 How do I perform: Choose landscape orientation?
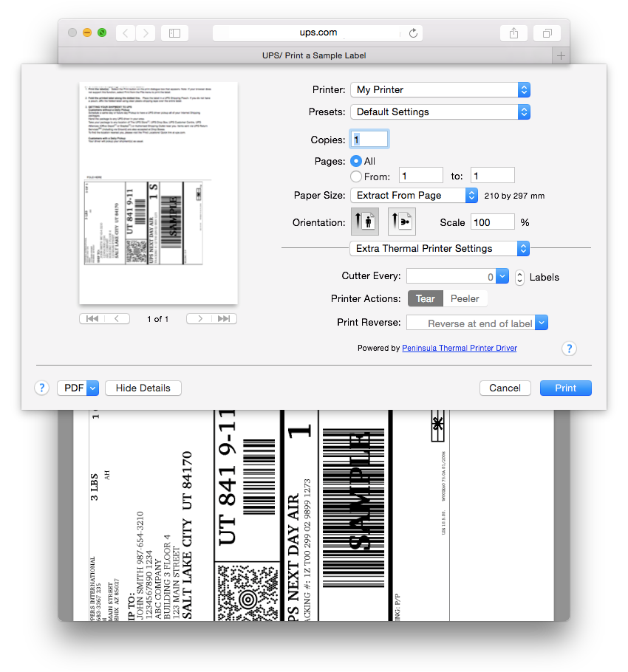tap(402, 222)
